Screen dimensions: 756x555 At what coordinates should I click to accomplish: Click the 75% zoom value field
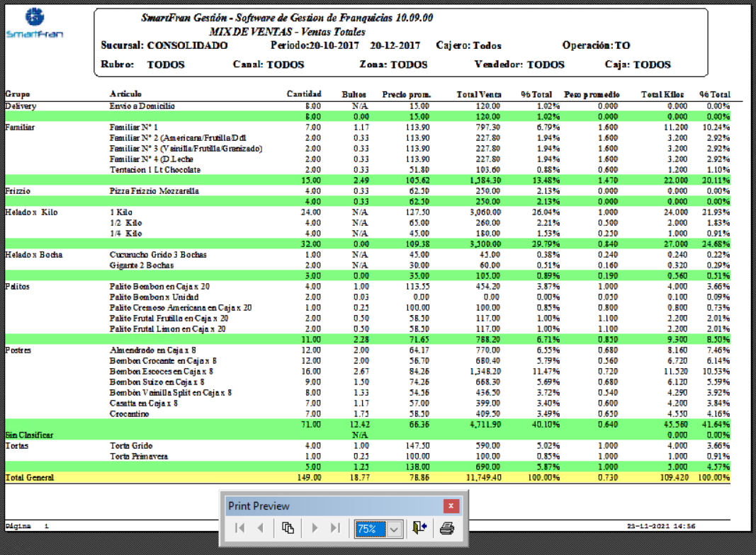(x=370, y=529)
